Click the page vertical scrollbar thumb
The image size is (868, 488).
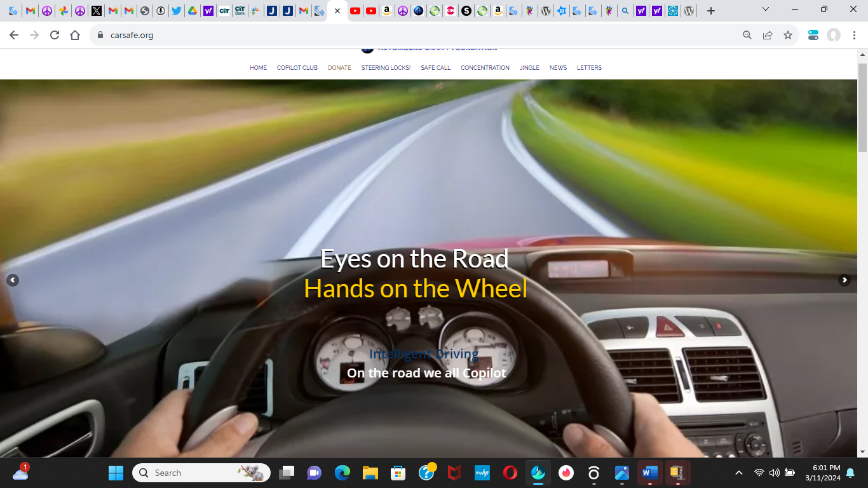point(862,107)
